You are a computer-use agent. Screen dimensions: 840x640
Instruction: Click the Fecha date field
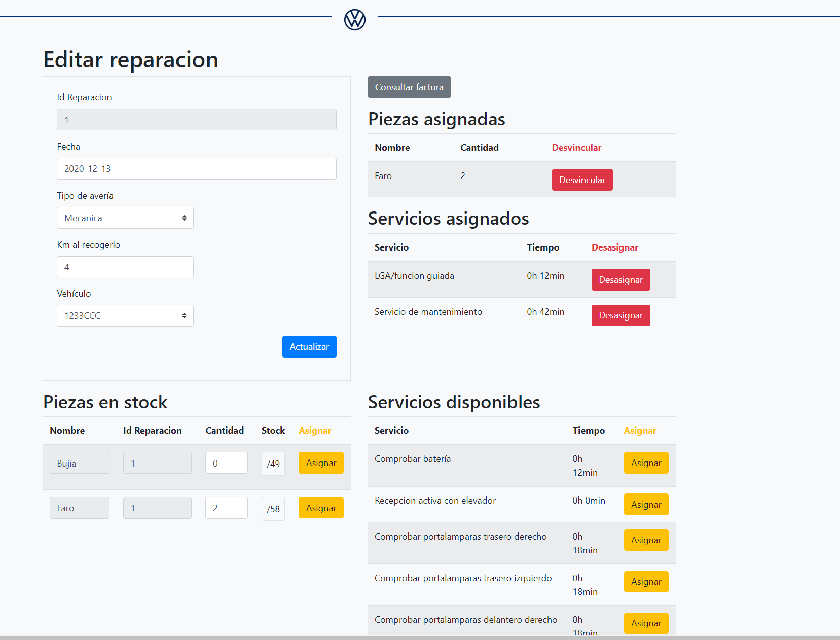tap(196, 168)
